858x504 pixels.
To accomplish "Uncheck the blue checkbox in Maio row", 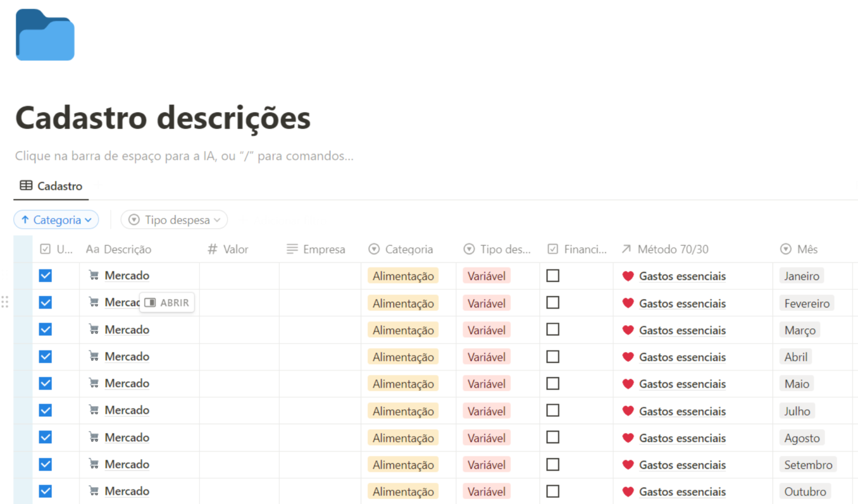I will [45, 383].
